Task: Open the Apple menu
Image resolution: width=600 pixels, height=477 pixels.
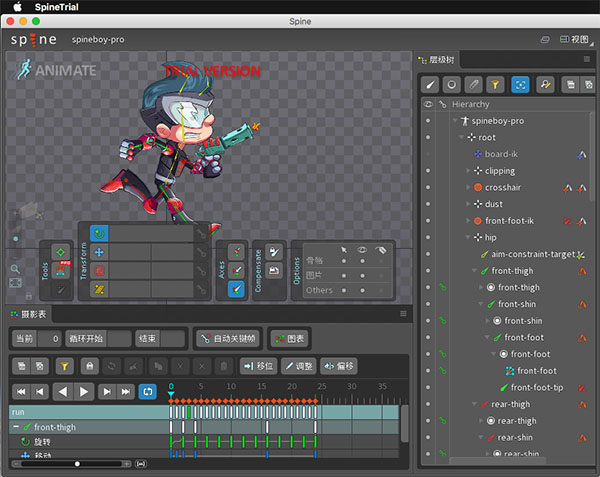Action: [18, 7]
